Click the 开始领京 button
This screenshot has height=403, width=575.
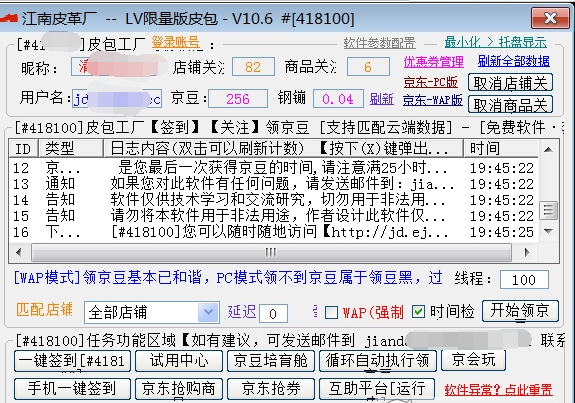click(x=520, y=311)
